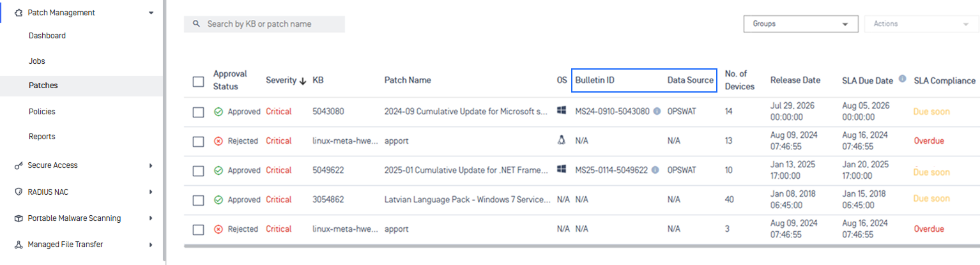The width and height of the screenshot is (980, 265).
Task: Click the Due soon status for KB 5043080
Action: tap(931, 111)
